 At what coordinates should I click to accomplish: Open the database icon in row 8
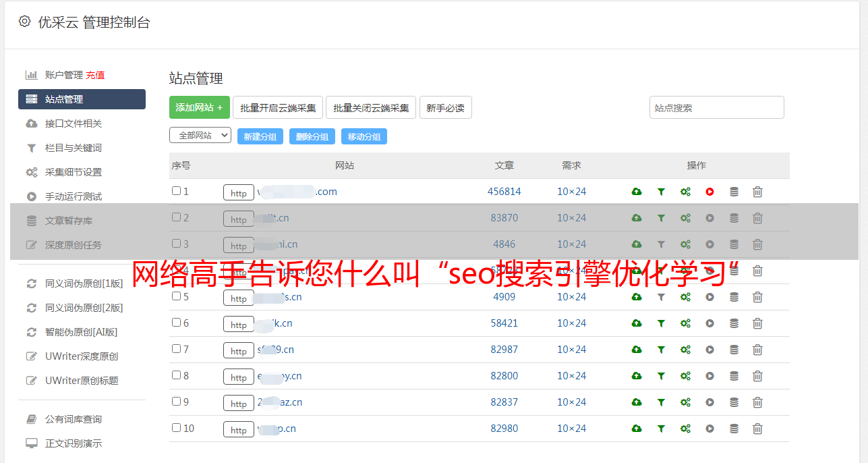(x=734, y=376)
